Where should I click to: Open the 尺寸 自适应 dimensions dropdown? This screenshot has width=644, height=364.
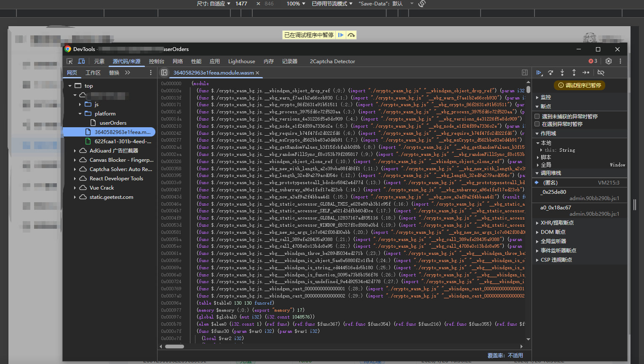214,3
